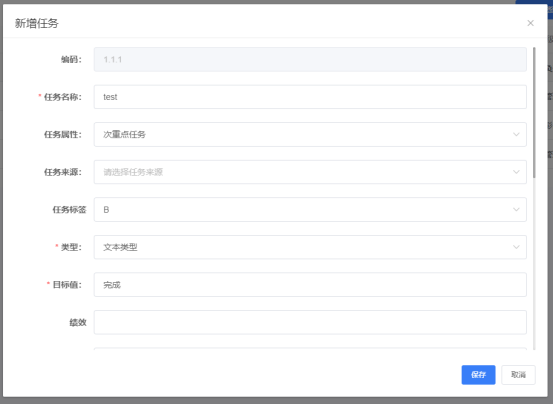Click the chevron arrow in 任务标签 field
The height and width of the screenshot is (404, 553).
tap(516, 209)
